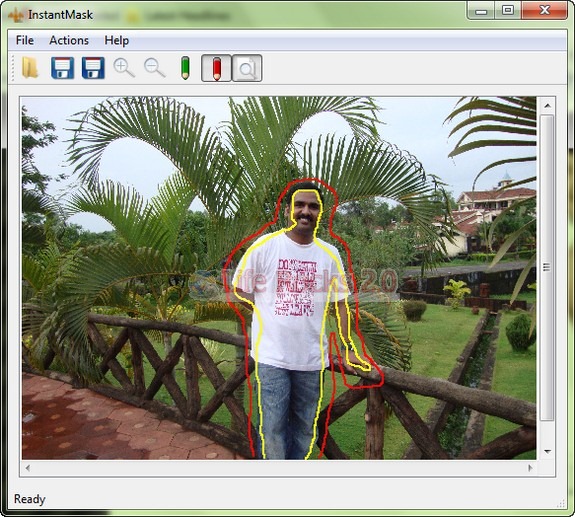Maximize the InstantMask window

[508, 11]
